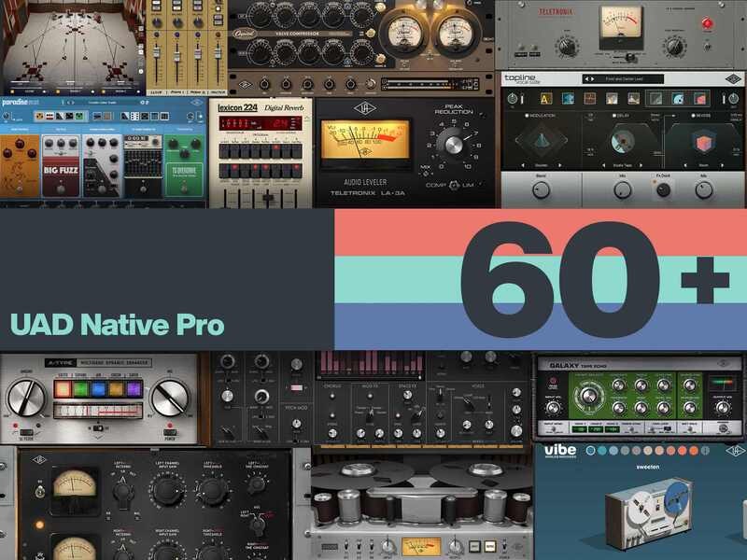This screenshot has width=747, height=560.
Task: Click the brown third Topline module icon
Action: coord(590,99)
